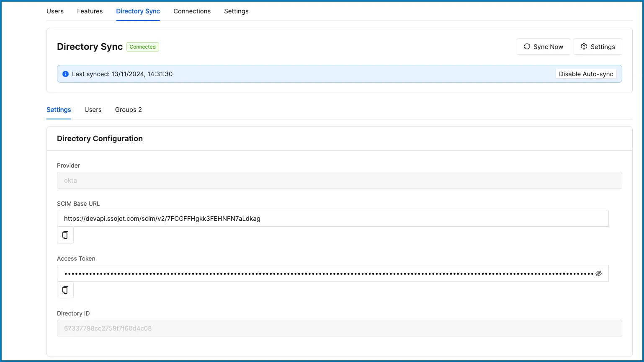Screen dimensions: 644x362
Task: Click the eye icon in Access Token field
Action: point(598,273)
